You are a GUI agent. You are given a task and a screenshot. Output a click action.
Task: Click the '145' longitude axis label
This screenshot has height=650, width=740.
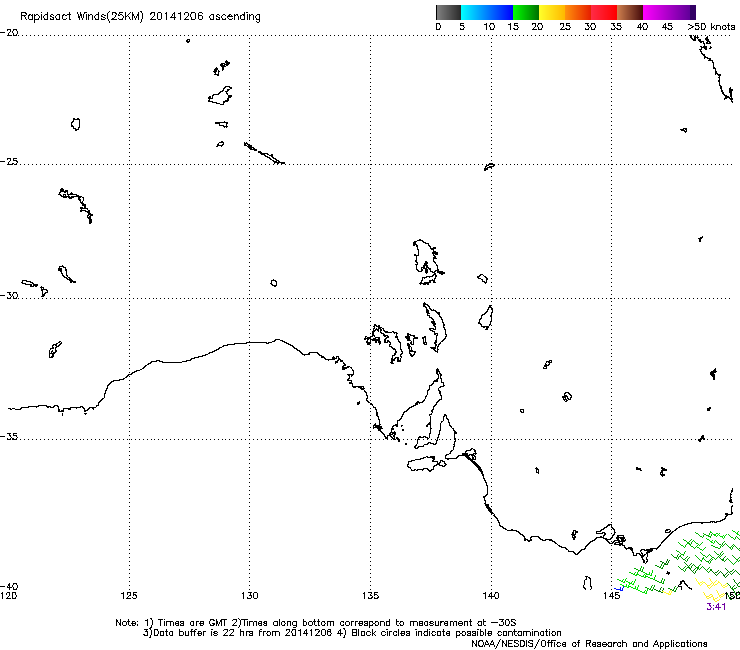click(612, 596)
